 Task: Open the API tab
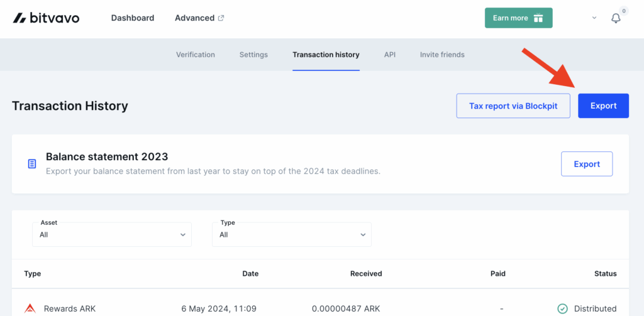pos(390,55)
